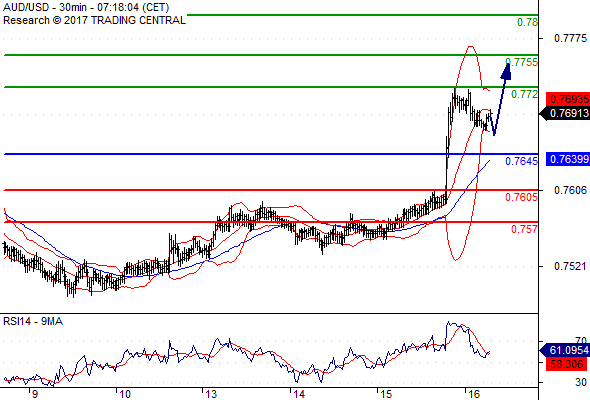Image resolution: width=590 pixels, height=400 pixels.
Task: Click the 0.7521 price axis label
Action: click(x=570, y=266)
